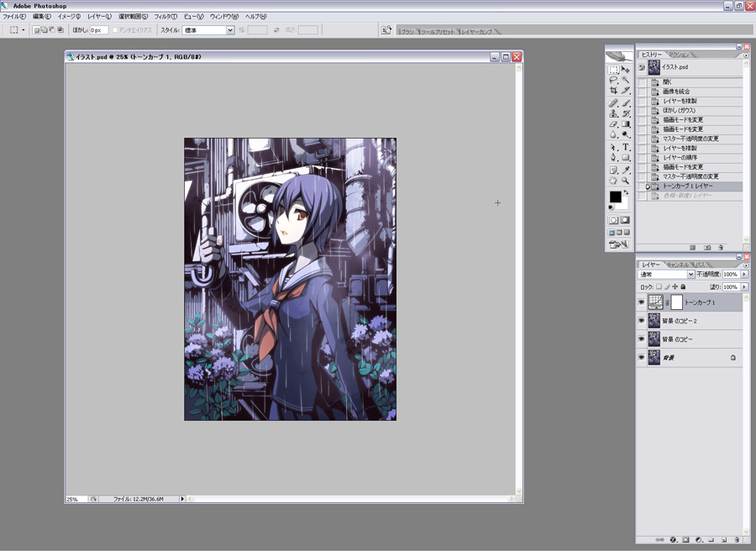
Task: Select the History Brush tool
Action: pos(625,113)
